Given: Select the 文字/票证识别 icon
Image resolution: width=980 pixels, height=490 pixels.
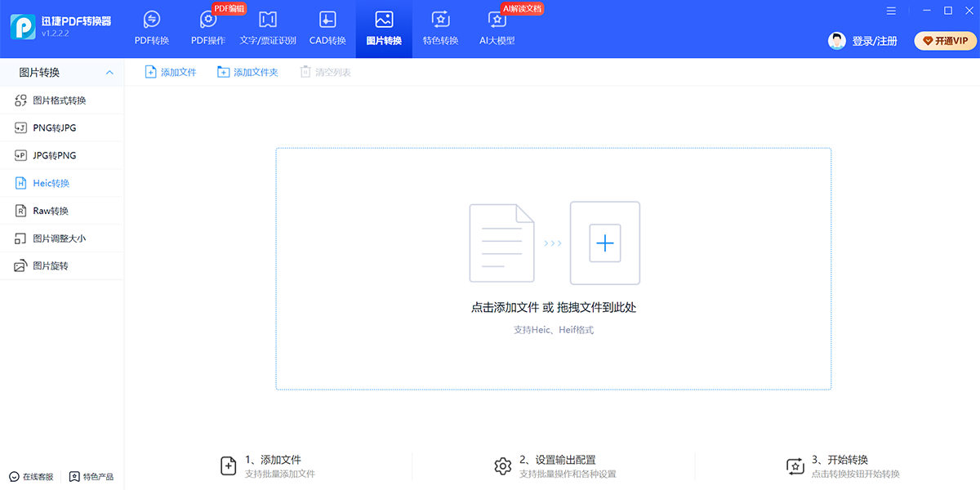Looking at the screenshot, I should coord(268,20).
